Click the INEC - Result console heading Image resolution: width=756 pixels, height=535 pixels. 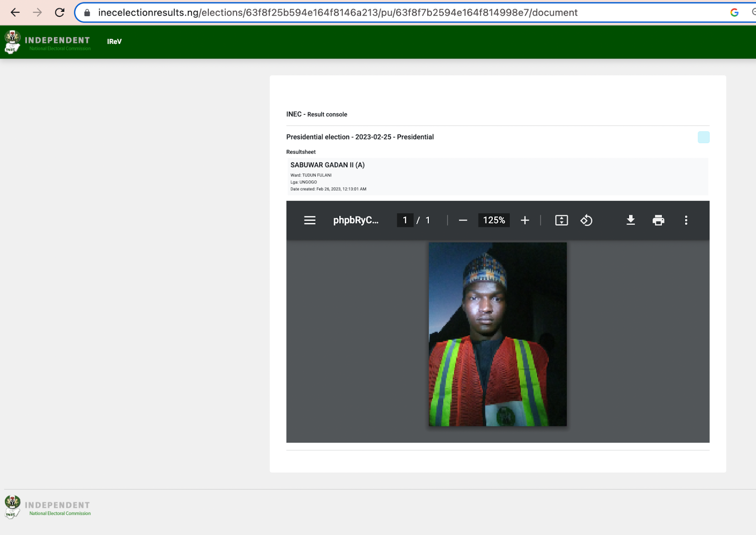pyautogui.click(x=317, y=114)
